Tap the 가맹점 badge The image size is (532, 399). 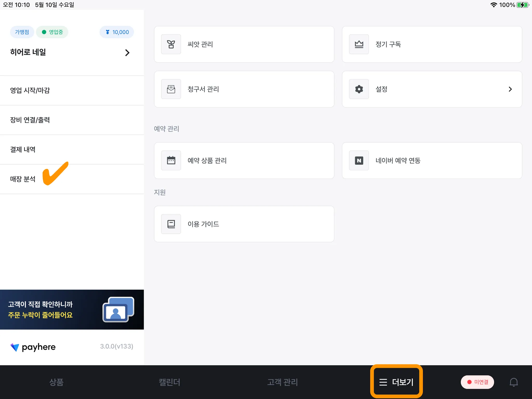coord(22,32)
